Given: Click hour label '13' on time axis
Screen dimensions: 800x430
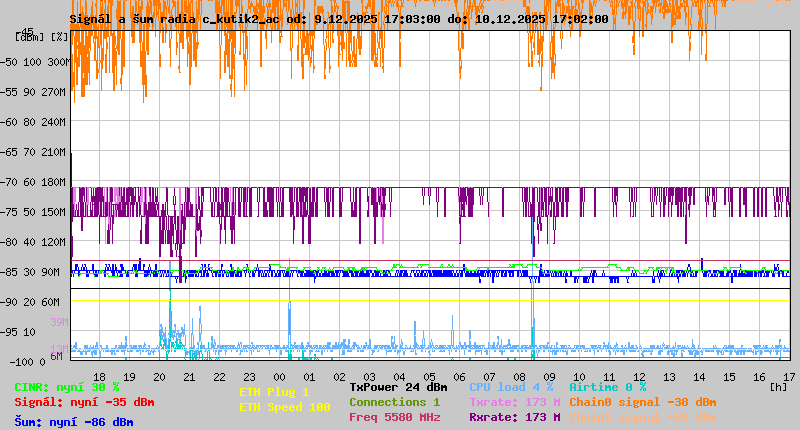Looking at the screenshot, I should pos(669,377).
